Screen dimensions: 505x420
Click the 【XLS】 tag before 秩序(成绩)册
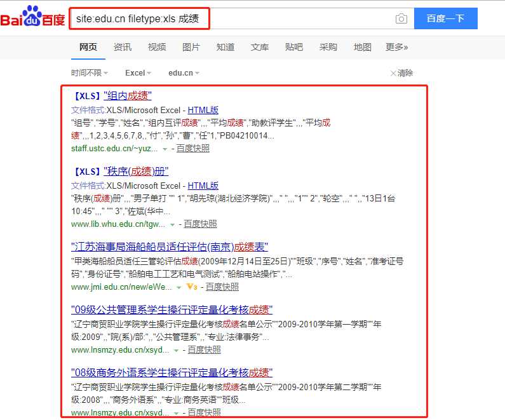pos(86,172)
